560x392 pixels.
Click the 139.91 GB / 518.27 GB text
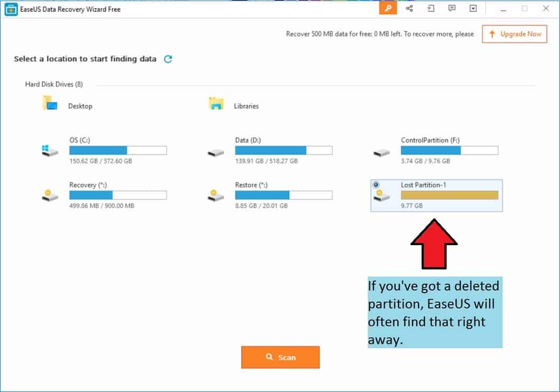[266, 161]
